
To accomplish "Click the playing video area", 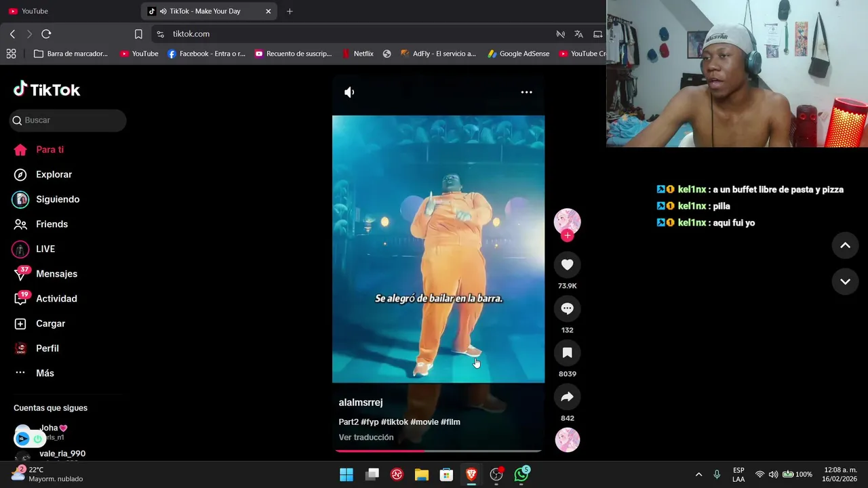I will click(438, 249).
